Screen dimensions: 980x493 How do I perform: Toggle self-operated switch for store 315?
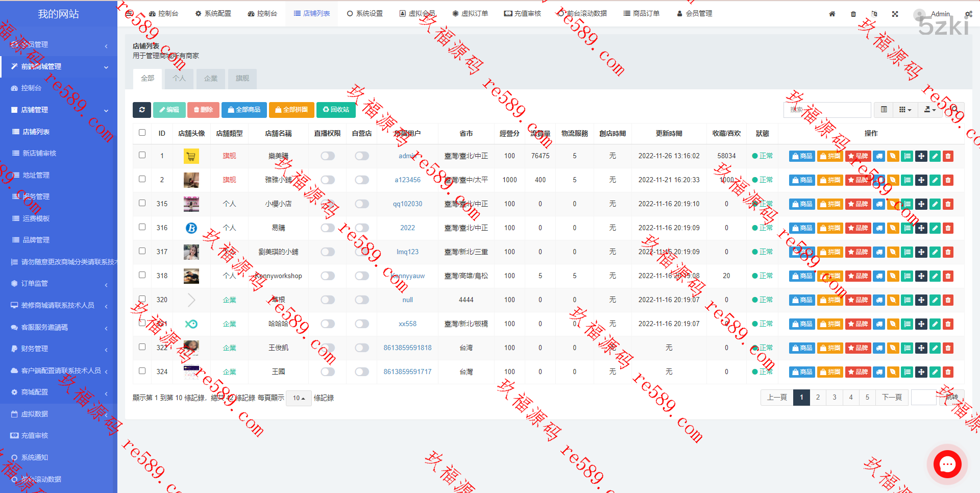362,204
